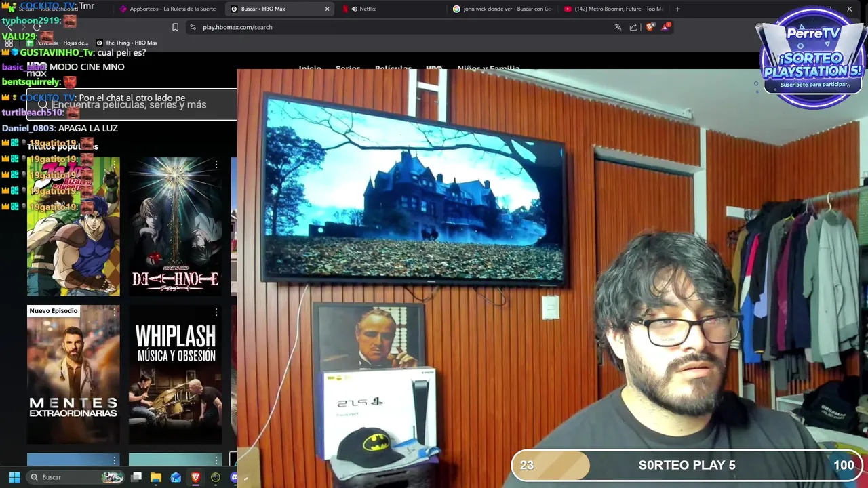Open the Windows Start menu

14,477
